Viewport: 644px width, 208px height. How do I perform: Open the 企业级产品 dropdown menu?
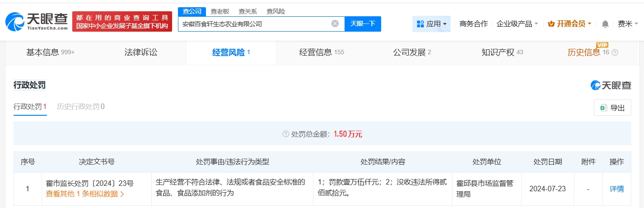(517, 24)
